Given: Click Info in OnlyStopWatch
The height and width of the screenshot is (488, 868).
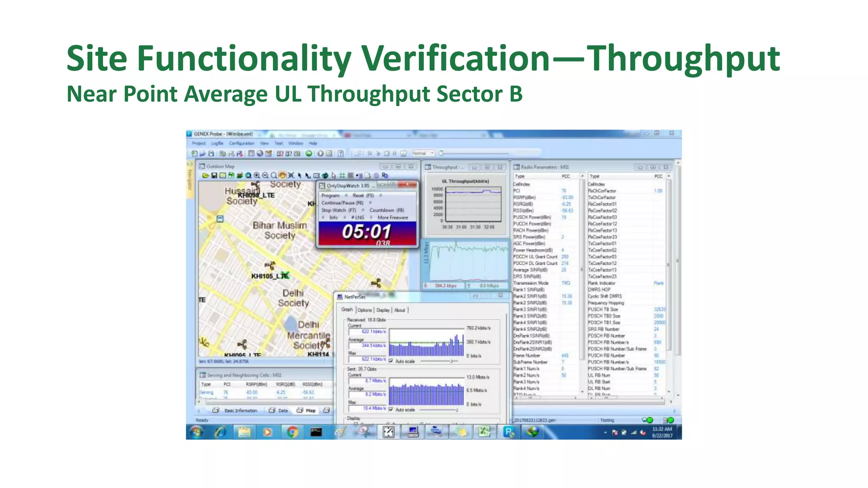Looking at the screenshot, I should pyautogui.click(x=334, y=218).
